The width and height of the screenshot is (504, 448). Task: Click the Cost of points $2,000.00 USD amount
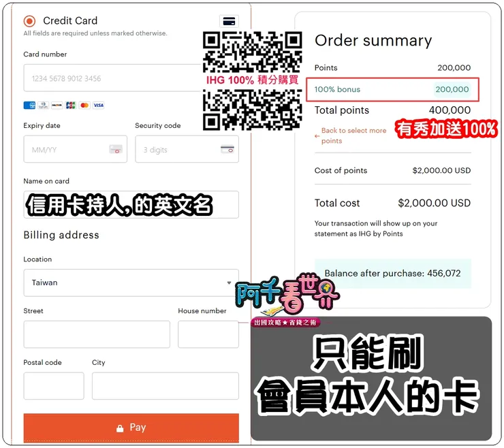[x=441, y=170]
